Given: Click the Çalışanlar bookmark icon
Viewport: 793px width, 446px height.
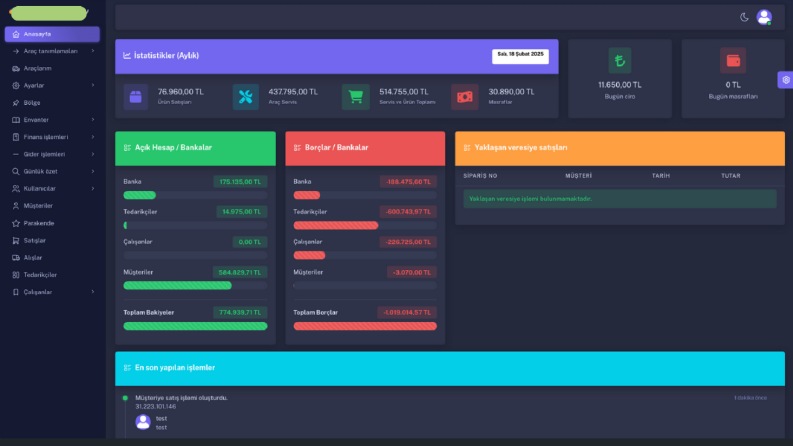Looking at the screenshot, I should [16, 292].
